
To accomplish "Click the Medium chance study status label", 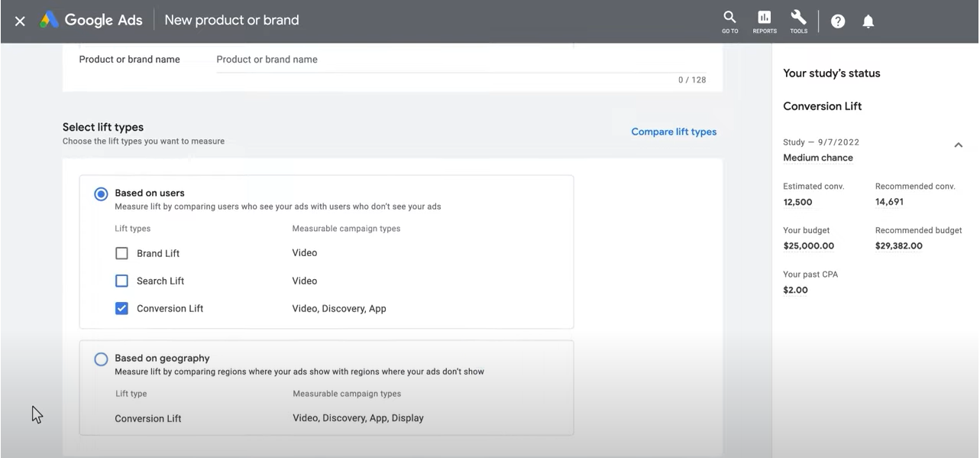I will [818, 158].
